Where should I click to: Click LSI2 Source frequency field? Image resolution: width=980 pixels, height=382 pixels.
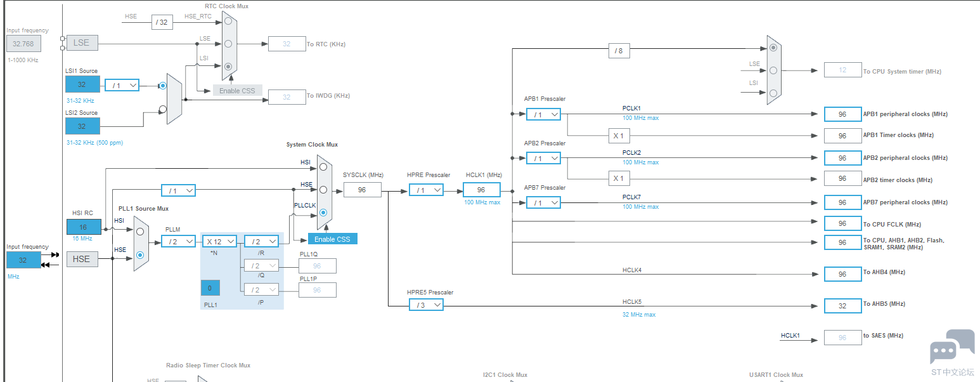(82, 126)
